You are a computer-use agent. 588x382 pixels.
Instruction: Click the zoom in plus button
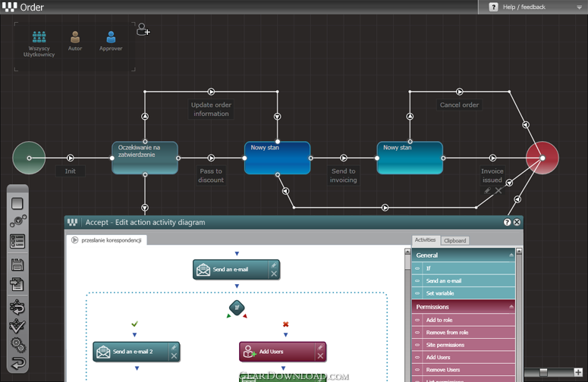point(578,372)
